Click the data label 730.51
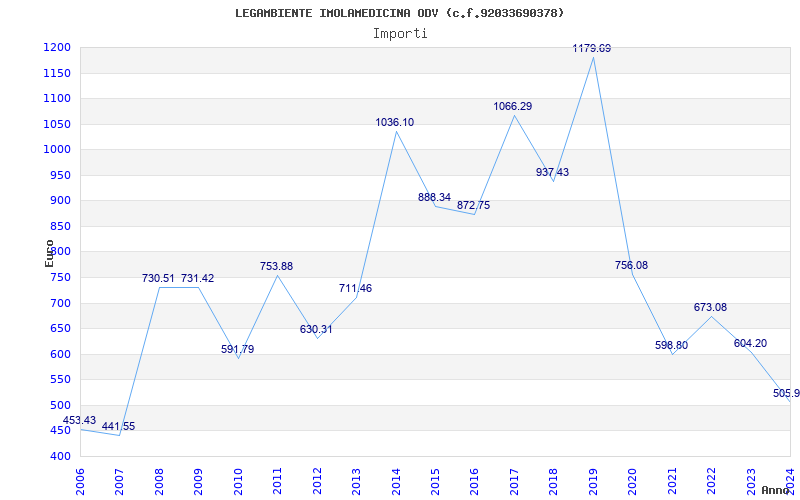Viewport: 800px width, 500px height. 158,279
